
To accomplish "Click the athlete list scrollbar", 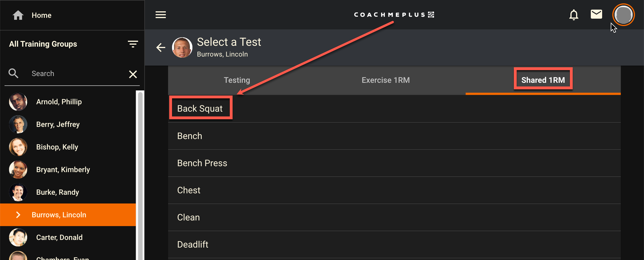I will pos(140,175).
